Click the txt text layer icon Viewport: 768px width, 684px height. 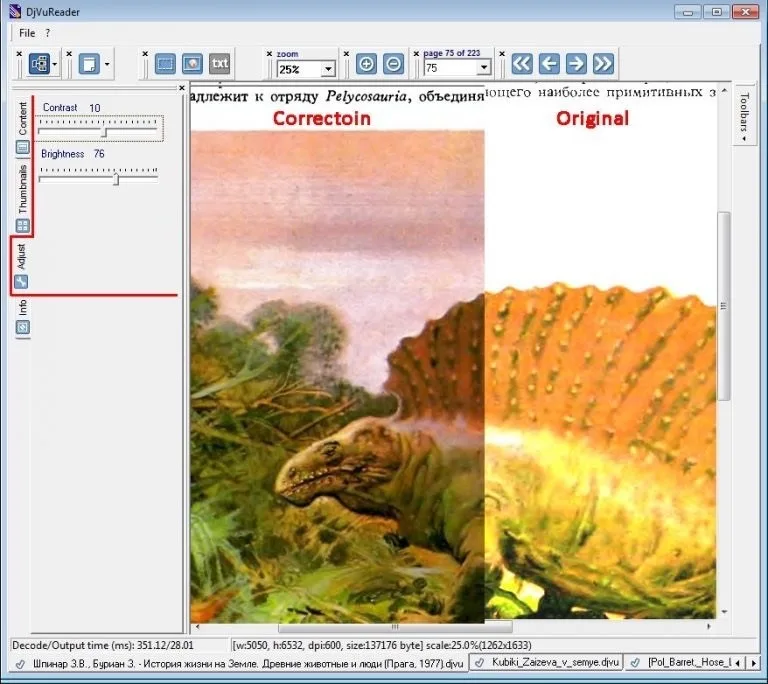point(219,64)
